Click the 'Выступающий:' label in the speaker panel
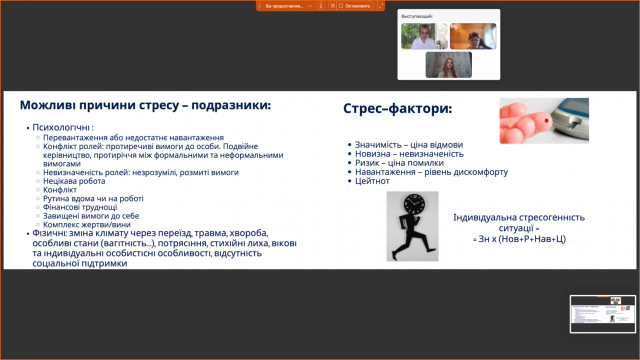This screenshot has width=640, height=360. point(417,16)
